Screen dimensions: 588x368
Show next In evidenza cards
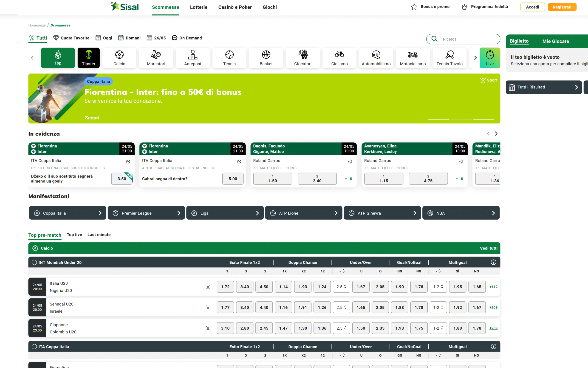(496, 134)
